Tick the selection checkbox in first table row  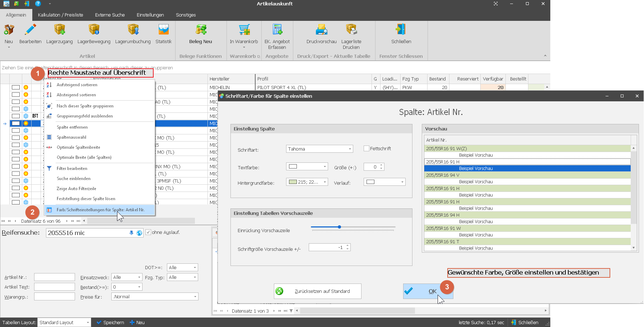click(x=15, y=87)
